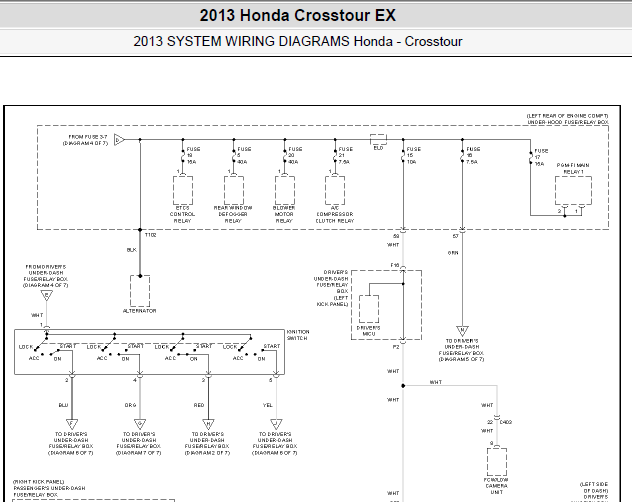Click the YEL wire color label

268,405
